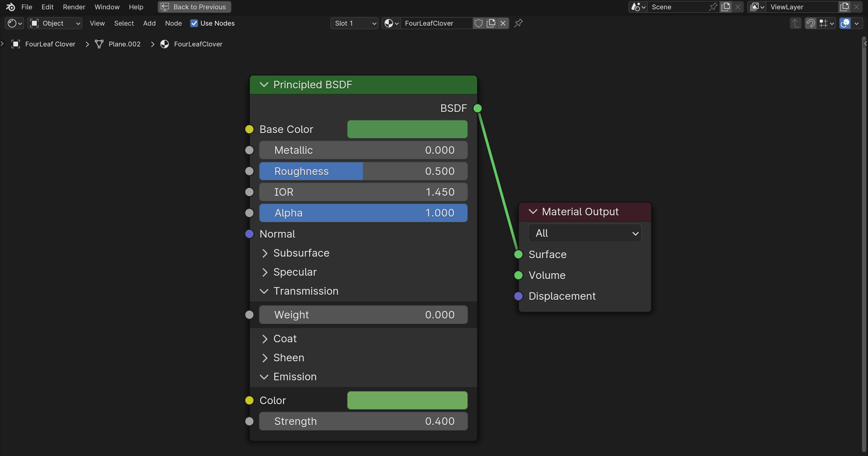Toggle the node snapping icon
Viewport: 868px width, 456px height.
click(x=811, y=23)
